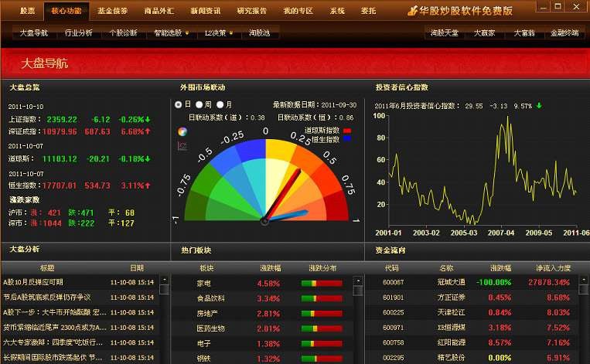Click the 行业分析 toolbar button
The image size is (590, 364).
click(78, 33)
